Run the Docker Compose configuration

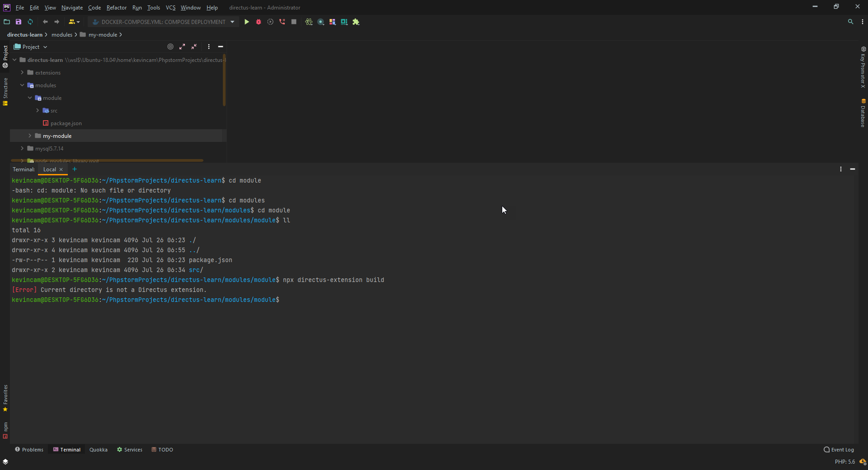point(246,22)
